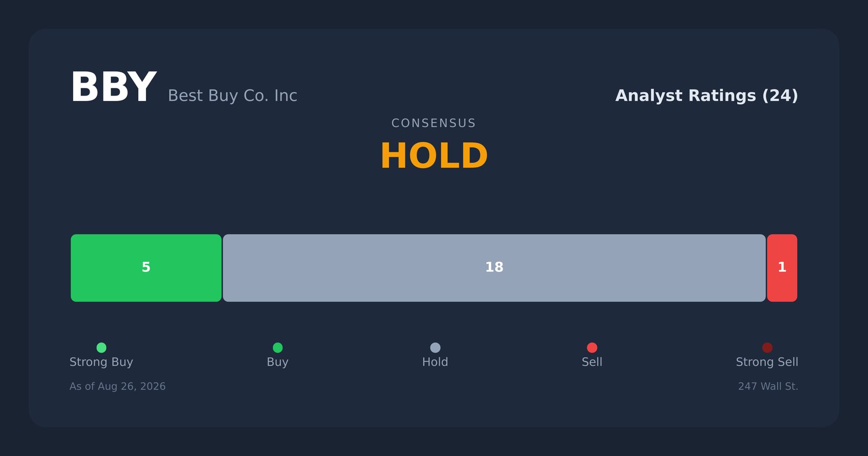Image resolution: width=868 pixels, height=456 pixels.
Task: Click the CONSENSUS label
Action: click(x=434, y=123)
